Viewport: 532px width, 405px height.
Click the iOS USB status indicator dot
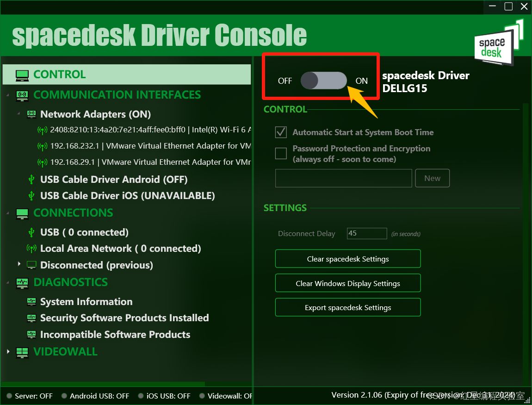141,396
